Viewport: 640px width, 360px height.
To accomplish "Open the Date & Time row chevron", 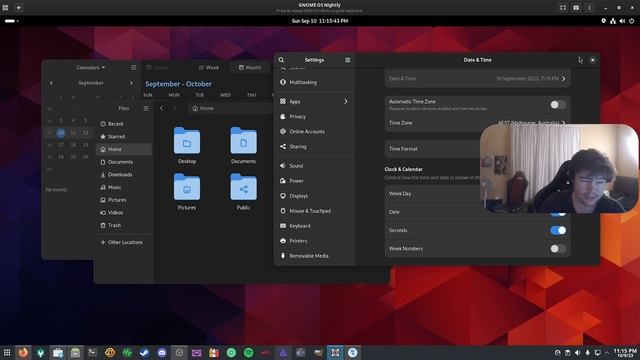I will point(564,78).
